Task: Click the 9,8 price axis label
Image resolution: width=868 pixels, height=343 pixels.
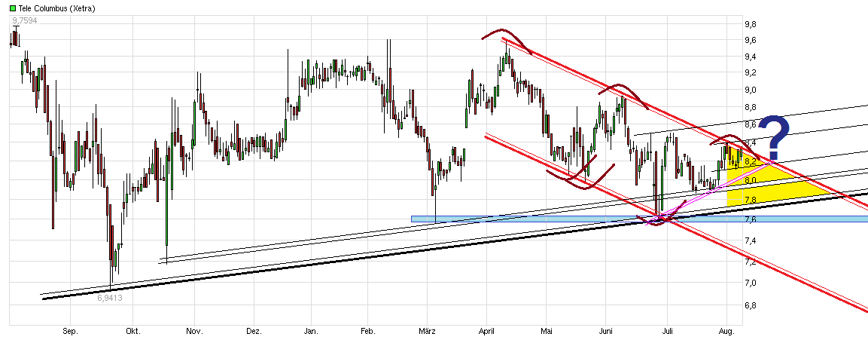Action: [x=751, y=24]
